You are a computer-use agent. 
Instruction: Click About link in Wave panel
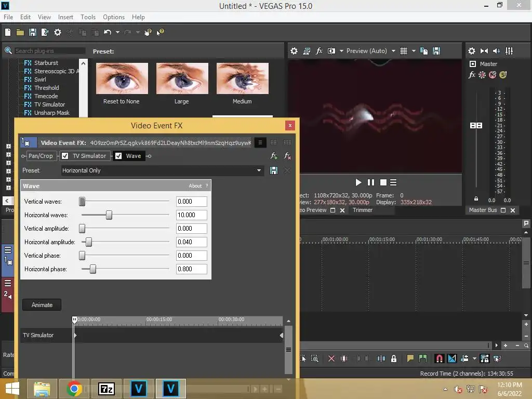click(195, 186)
